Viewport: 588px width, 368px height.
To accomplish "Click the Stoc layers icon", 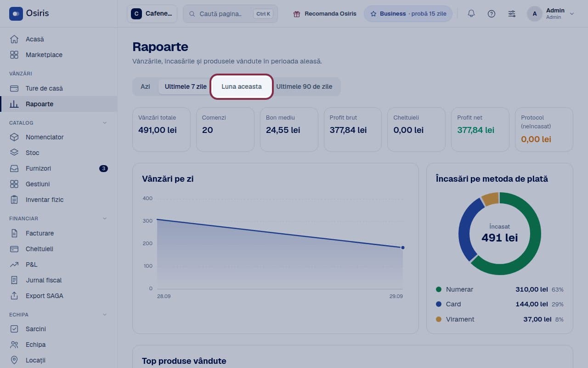I will 14,153.
